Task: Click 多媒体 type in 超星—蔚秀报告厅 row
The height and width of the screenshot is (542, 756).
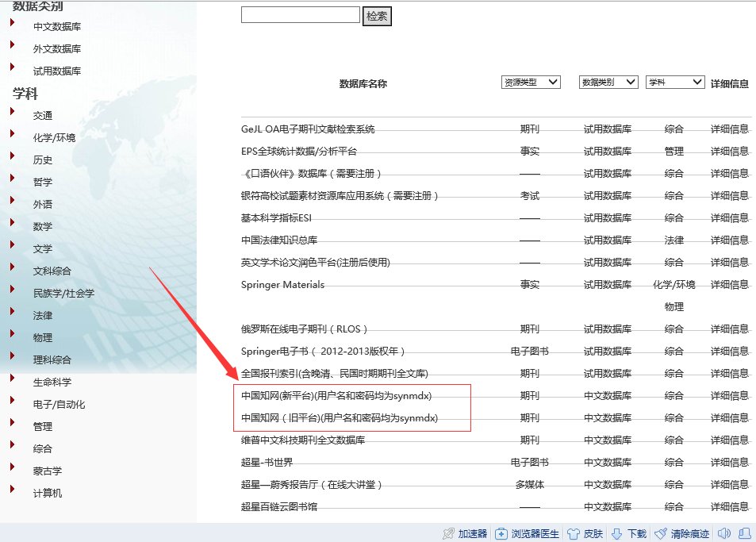Action: [x=530, y=484]
